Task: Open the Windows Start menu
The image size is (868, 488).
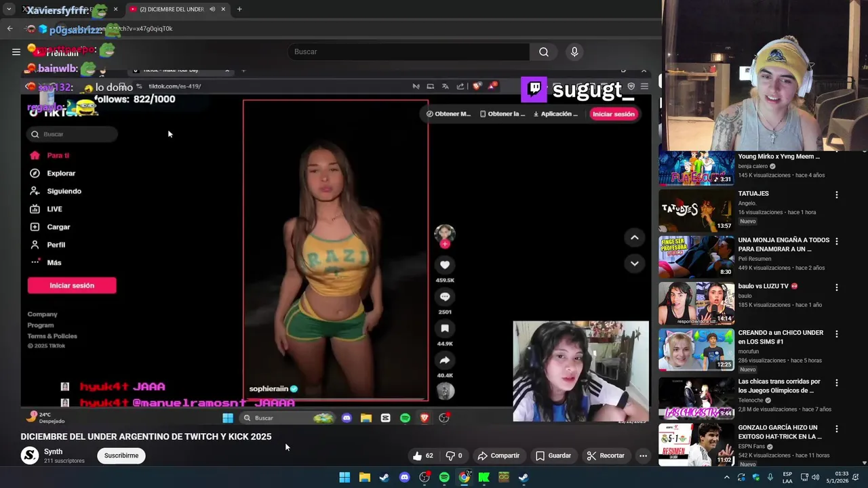Action: [344, 477]
